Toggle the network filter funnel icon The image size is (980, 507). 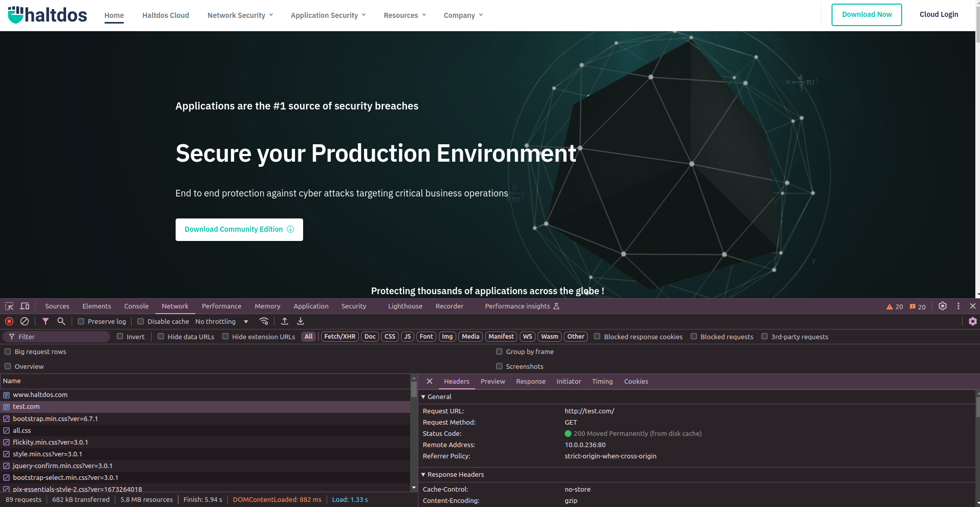point(46,321)
